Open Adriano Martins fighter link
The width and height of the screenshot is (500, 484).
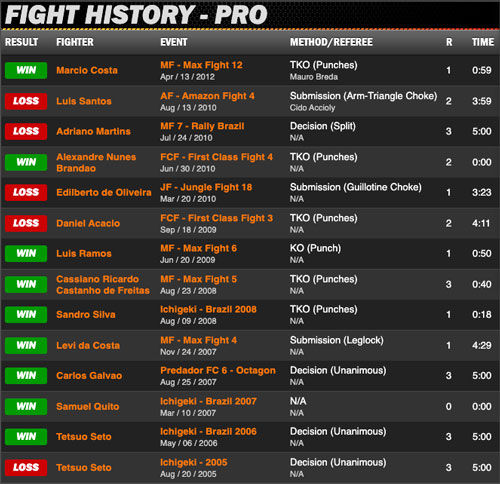93,131
